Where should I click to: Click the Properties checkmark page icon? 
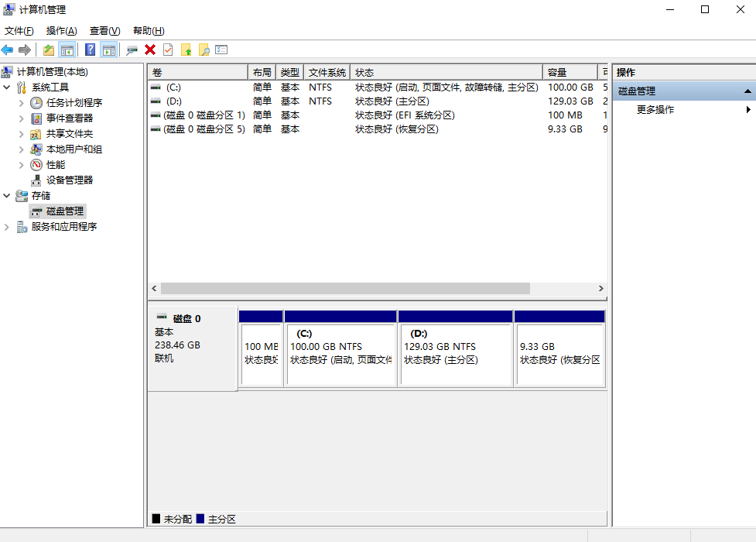pyautogui.click(x=168, y=50)
